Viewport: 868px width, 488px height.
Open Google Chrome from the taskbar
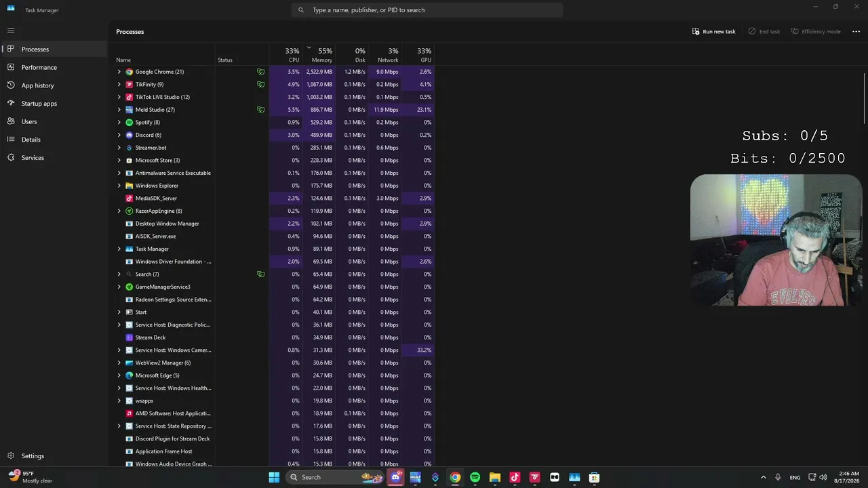(x=455, y=477)
